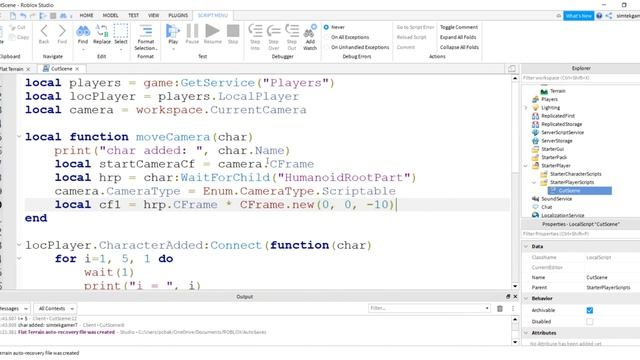Image resolution: width=640 pixels, height=360 pixels.
Task: Start the game with the Play icon
Action: tap(173, 31)
